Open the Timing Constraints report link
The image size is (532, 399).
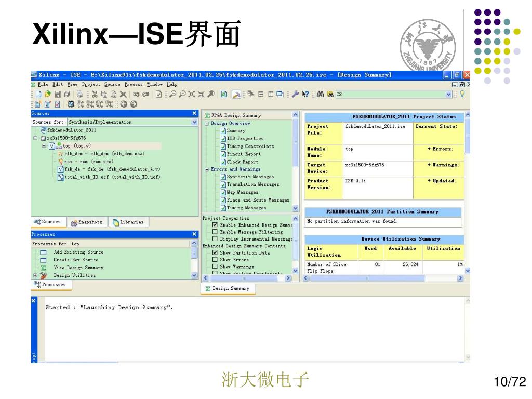click(x=250, y=146)
